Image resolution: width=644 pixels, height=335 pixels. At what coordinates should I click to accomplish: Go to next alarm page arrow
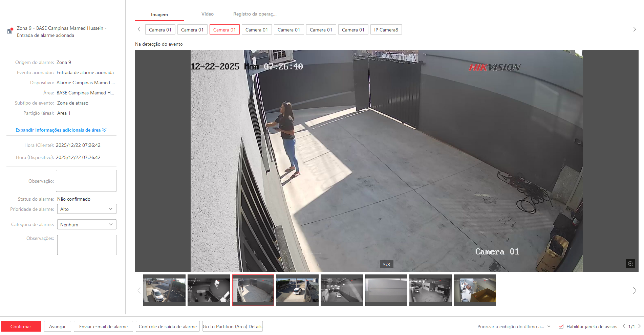pos(639,326)
